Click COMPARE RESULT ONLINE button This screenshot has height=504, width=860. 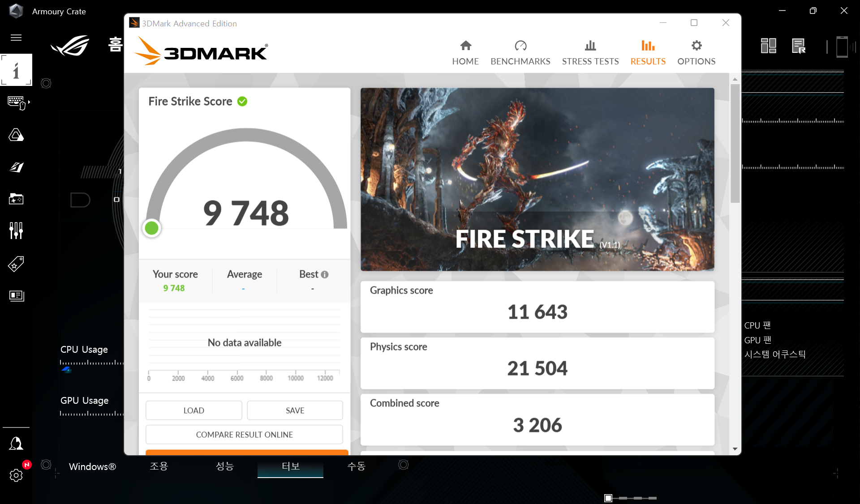tap(244, 435)
